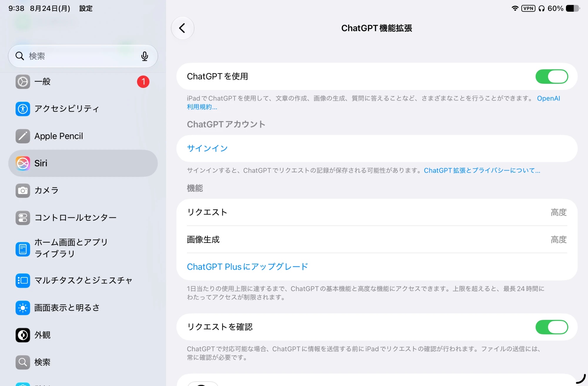This screenshot has height=386, width=588.
Task: Tap the Siri icon
Action: (x=23, y=163)
